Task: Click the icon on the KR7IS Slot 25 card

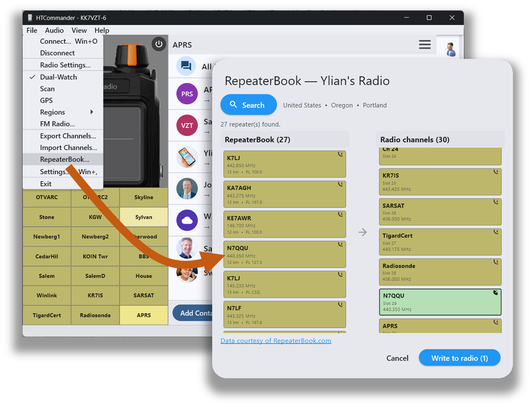Action: click(x=496, y=172)
